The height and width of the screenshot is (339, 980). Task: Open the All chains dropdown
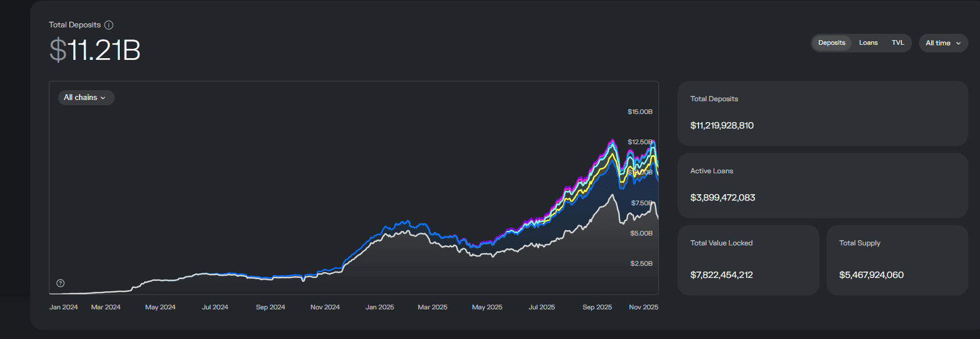pyautogui.click(x=85, y=98)
